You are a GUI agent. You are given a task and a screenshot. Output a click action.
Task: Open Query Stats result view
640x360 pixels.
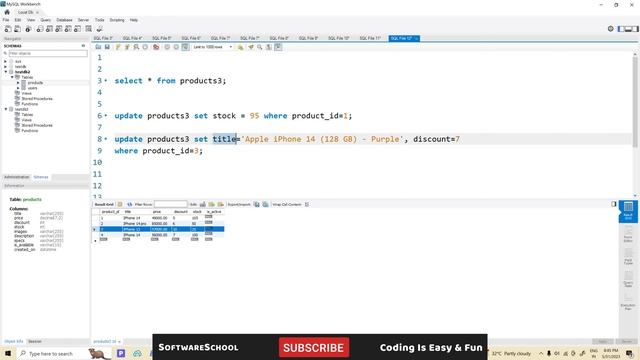[628, 280]
